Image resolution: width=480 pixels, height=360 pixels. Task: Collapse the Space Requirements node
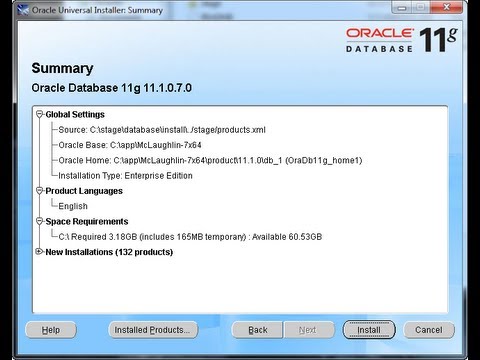coord(40,221)
